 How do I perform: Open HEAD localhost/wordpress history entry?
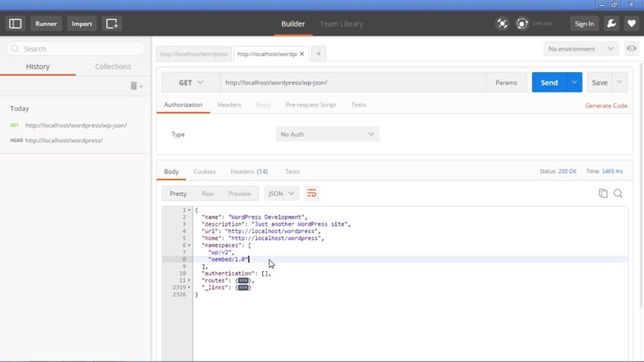click(x=76, y=140)
